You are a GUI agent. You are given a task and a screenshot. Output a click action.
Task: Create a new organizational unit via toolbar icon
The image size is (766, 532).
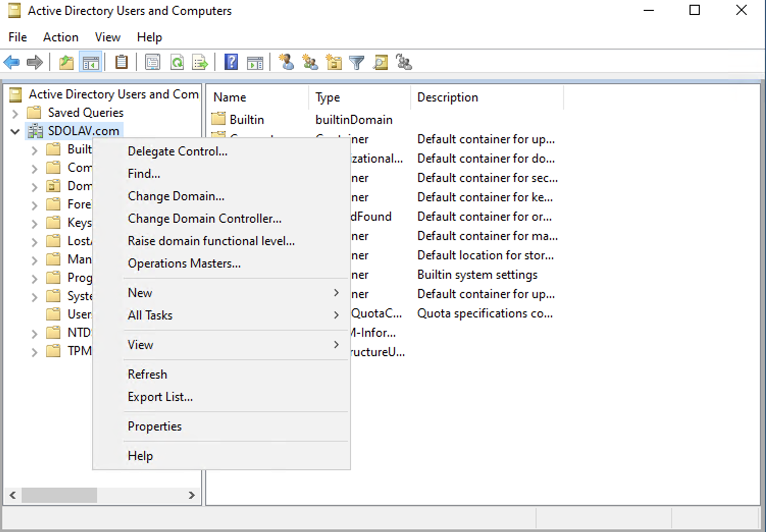pyautogui.click(x=334, y=63)
